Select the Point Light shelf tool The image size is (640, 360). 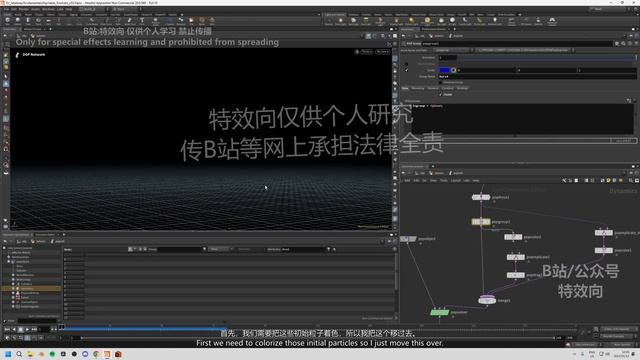click(x=340, y=20)
